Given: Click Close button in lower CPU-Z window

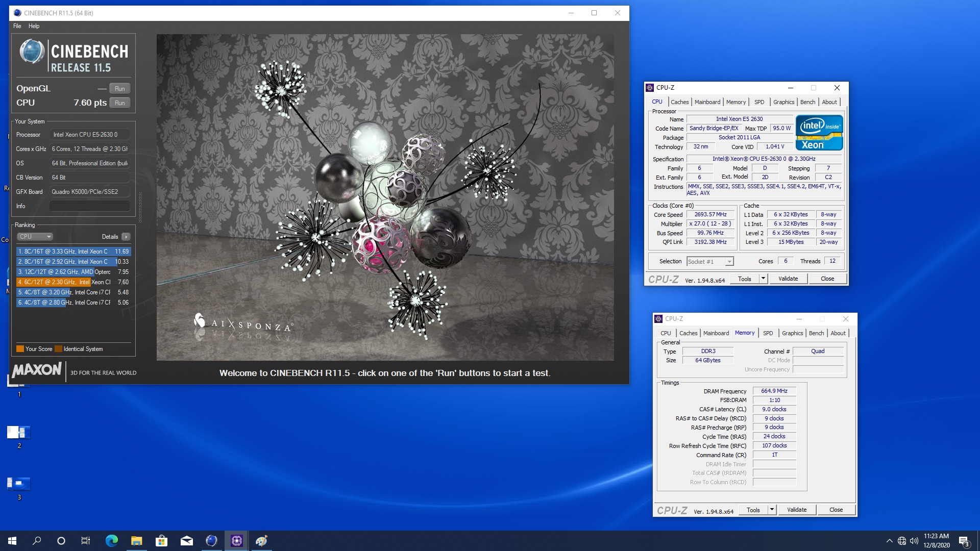Looking at the screenshot, I should [836, 510].
